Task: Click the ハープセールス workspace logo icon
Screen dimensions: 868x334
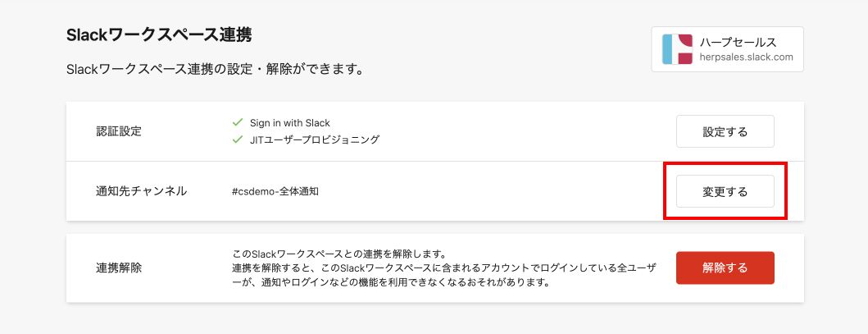Action: (x=677, y=49)
